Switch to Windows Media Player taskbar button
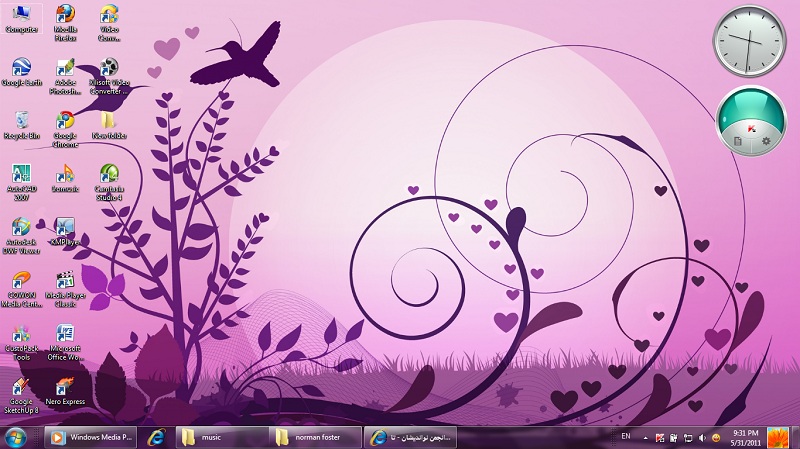 point(90,437)
